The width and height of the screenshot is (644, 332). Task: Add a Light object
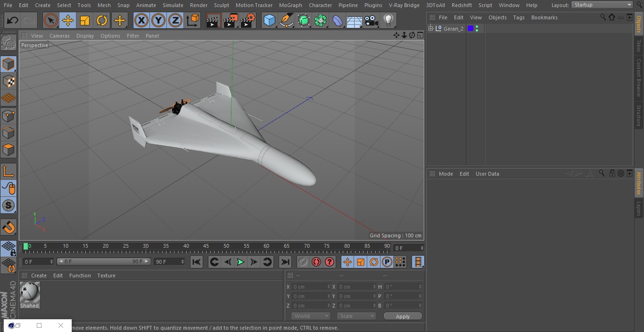click(388, 20)
